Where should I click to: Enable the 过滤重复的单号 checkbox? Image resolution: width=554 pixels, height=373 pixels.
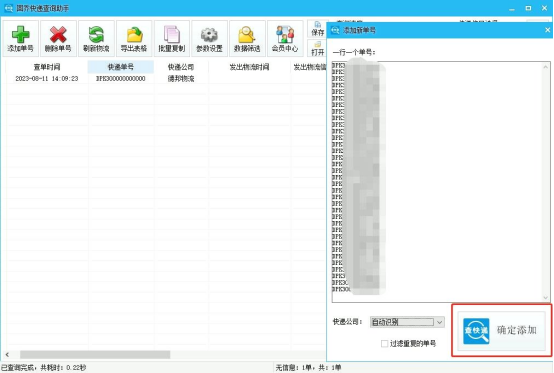[384, 343]
